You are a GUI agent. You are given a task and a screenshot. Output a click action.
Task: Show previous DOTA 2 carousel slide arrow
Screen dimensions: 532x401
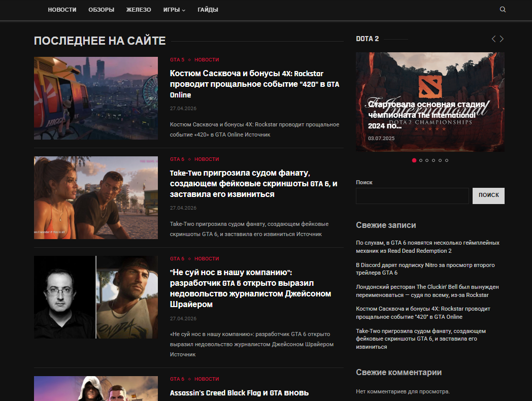tap(493, 39)
